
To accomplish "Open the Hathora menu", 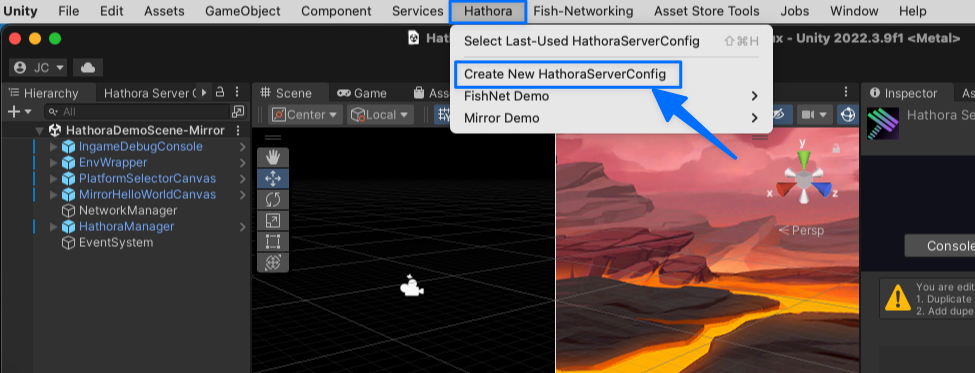I will coord(488,11).
